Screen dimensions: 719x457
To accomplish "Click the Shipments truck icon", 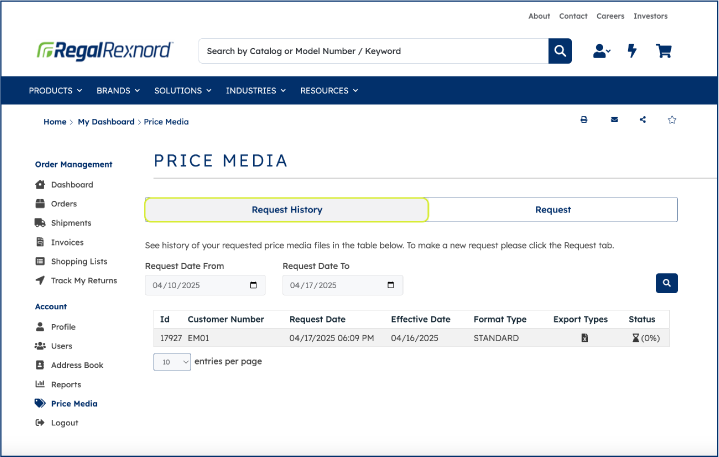I will pos(40,223).
